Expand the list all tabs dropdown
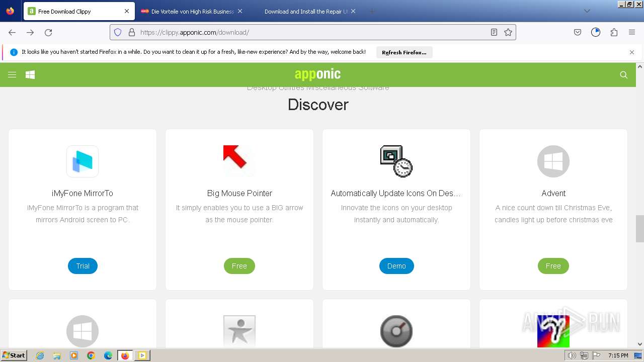Screen dimensions: 644x362 [x=587, y=11]
